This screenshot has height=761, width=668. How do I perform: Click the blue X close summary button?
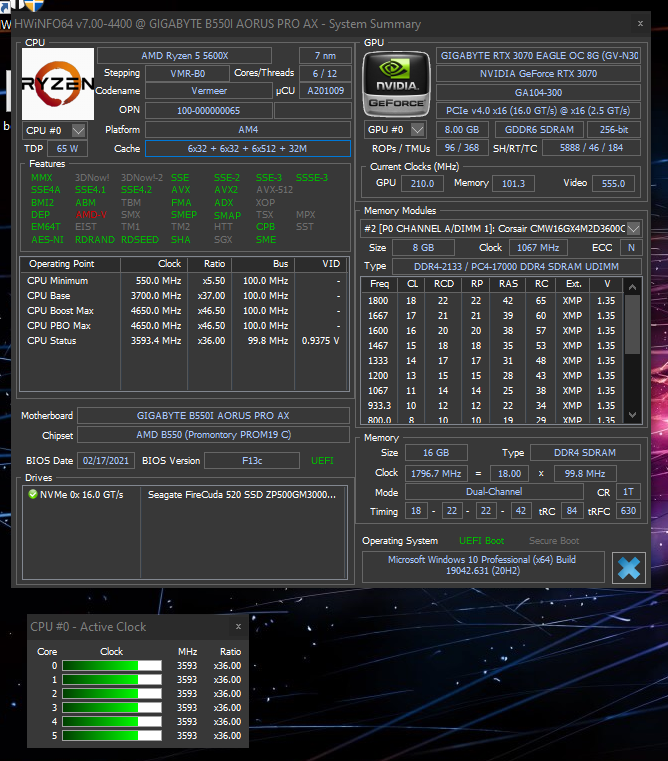629,567
